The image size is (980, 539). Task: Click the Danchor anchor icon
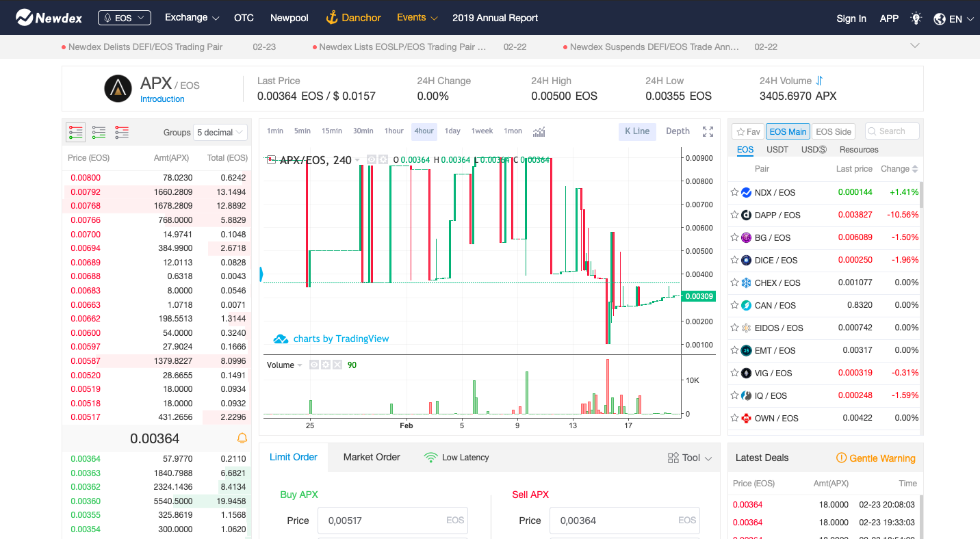point(332,18)
